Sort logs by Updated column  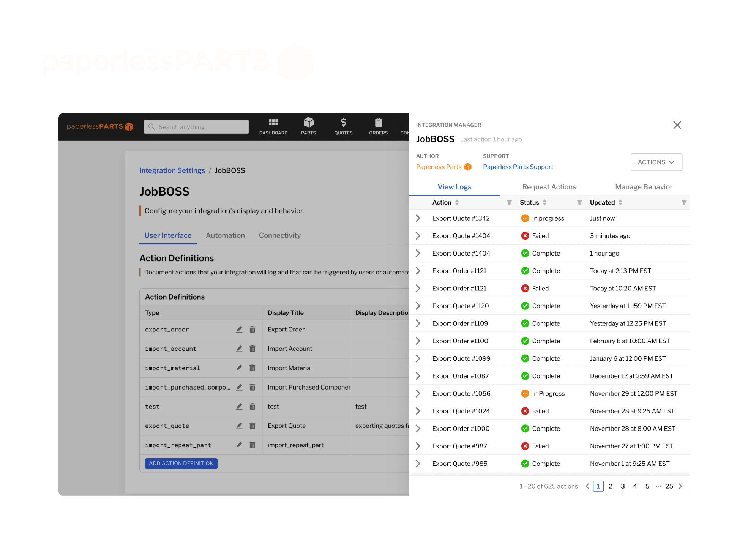pos(620,203)
